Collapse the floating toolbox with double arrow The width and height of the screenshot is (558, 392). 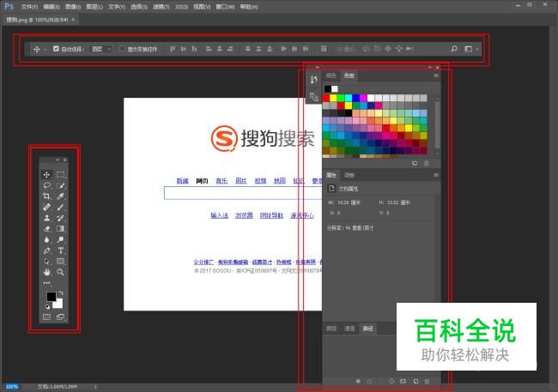[58, 160]
